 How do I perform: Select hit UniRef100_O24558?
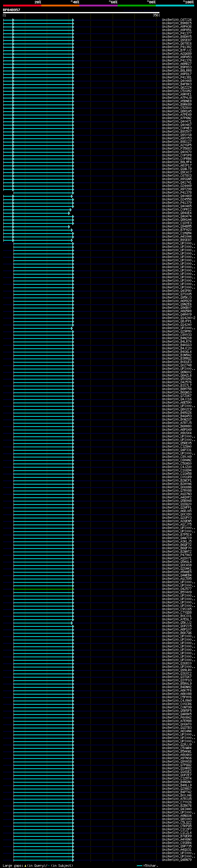[x=177, y=200]
